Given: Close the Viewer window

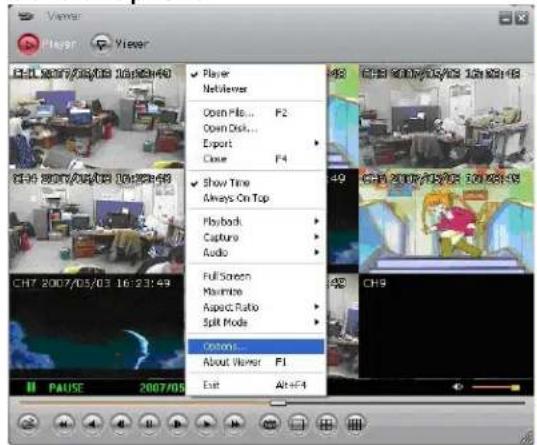Looking at the screenshot, I should pyautogui.click(x=522, y=17).
